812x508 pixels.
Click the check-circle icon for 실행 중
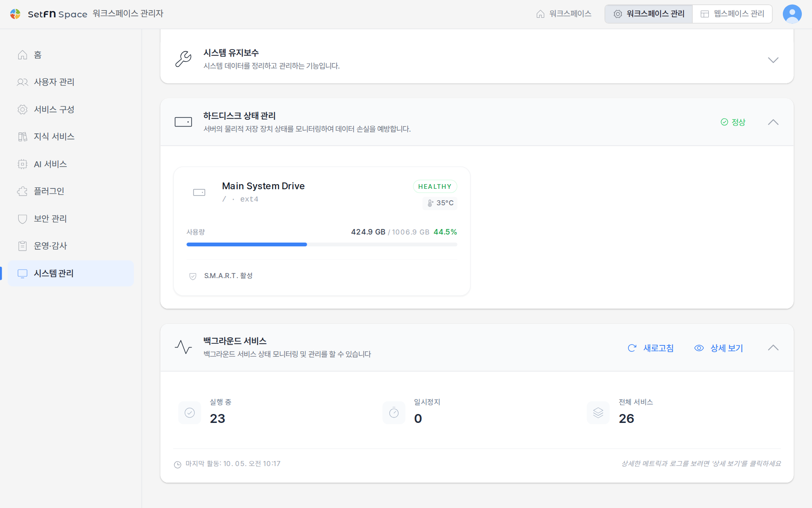coord(189,413)
